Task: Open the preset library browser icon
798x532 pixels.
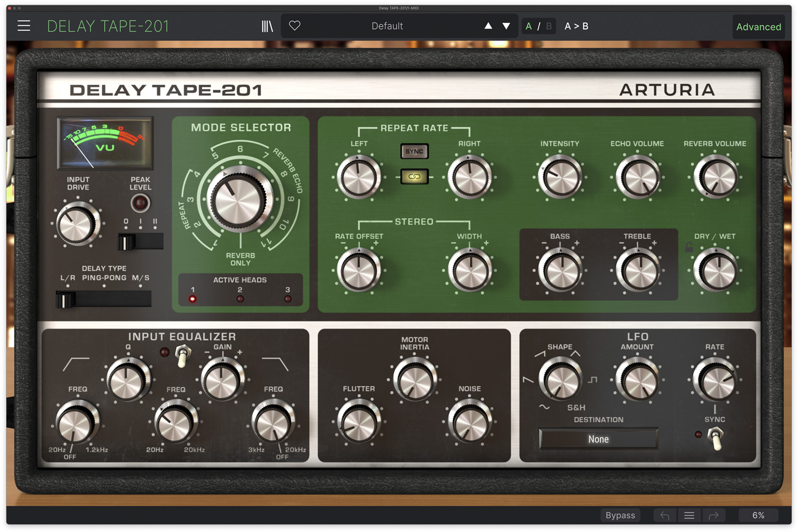Action: (x=267, y=26)
